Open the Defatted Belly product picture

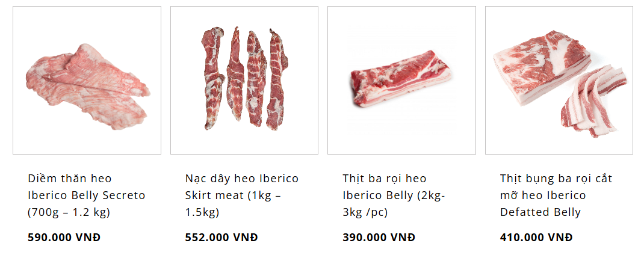(x=559, y=81)
